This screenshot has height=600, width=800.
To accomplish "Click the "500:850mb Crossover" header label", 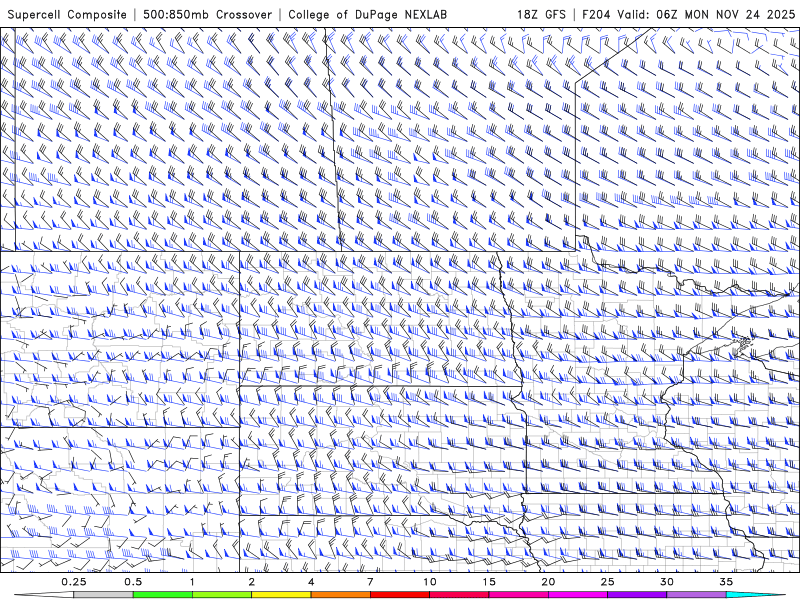I will coord(207,15).
